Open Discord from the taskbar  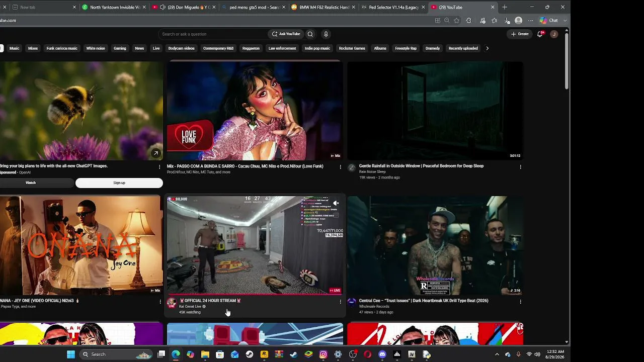click(x=382, y=354)
